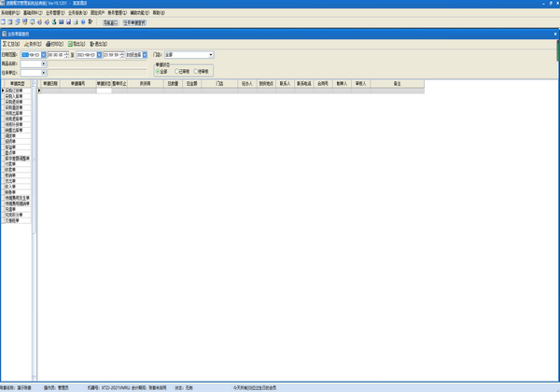Open the 门店 store dropdown
Image resolution: width=560 pixels, height=392 pixels.
[x=211, y=55]
